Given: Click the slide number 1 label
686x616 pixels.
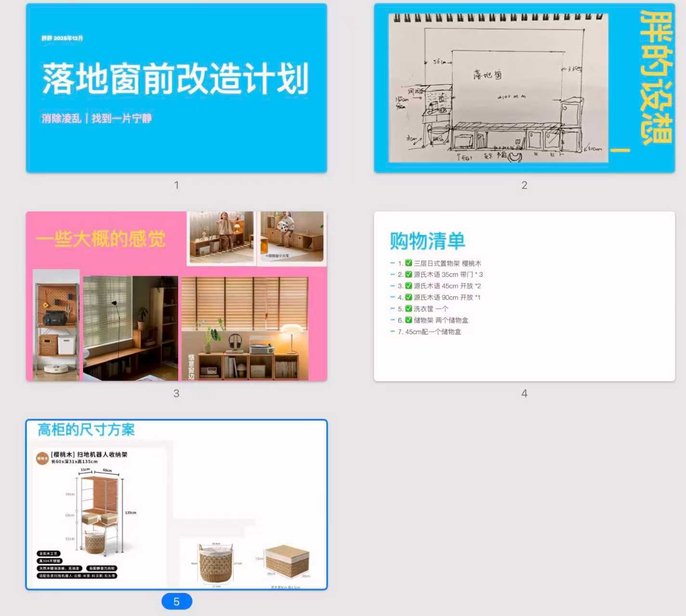Looking at the screenshot, I should tap(176, 185).
